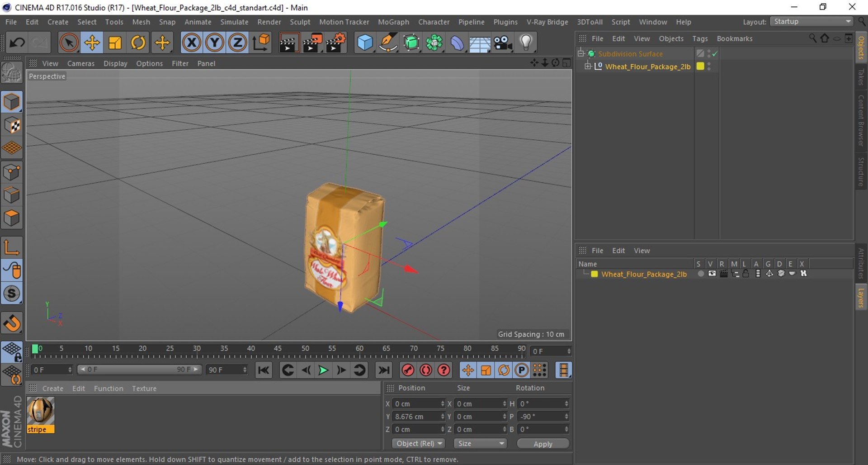
Task: Click the yellow layer color of Wheat_Flour_Package_2lb object
Action: [x=700, y=66]
